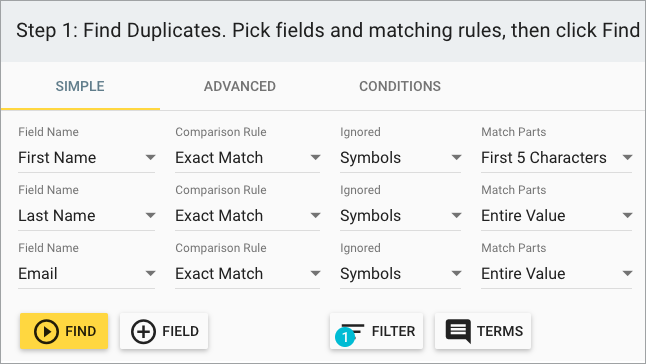The height and width of the screenshot is (364, 646).
Task: Open Ignored Symbols dropdown in First Name row
Action: pos(400,158)
